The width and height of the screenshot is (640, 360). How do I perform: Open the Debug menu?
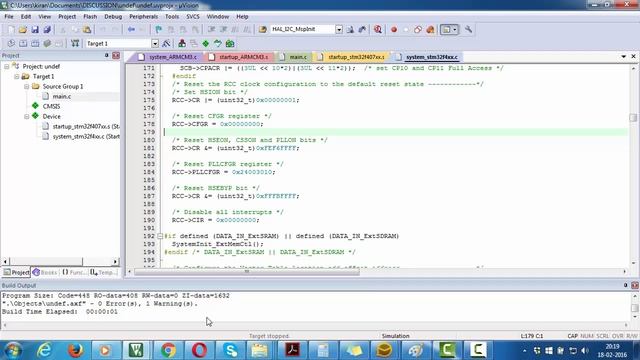coord(113,17)
